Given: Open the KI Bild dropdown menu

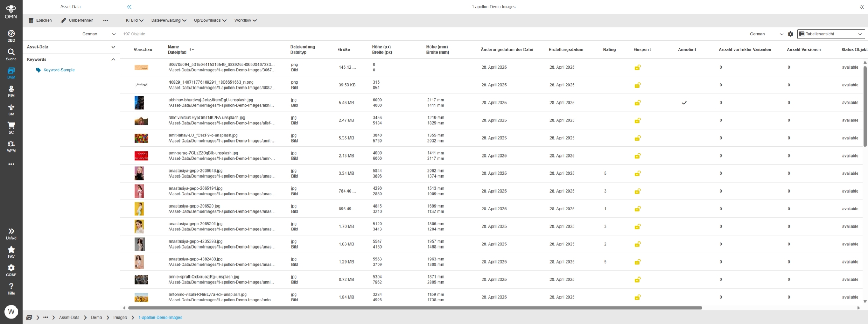Looking at the screenshot, I should click(134, 20).
